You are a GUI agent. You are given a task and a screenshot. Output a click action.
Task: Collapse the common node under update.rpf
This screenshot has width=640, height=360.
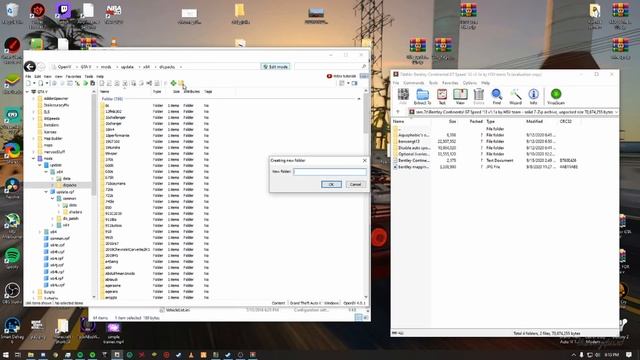53,198
